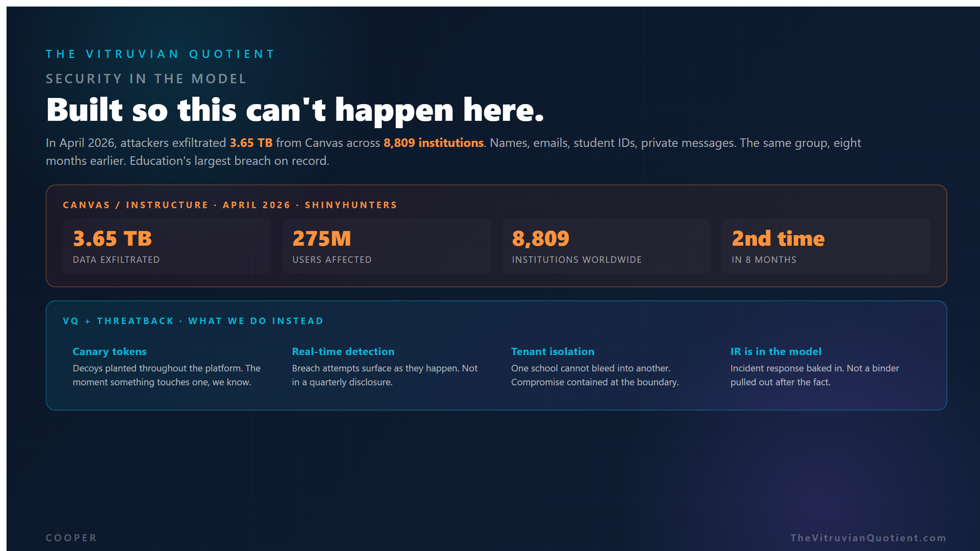Viewport: 980px width, 551px height.
Task: Click the 'CANVAS / INSTRUCTURE · APRIL 2026 · SHINYHUNTERS' label
Action: (230, 205)
